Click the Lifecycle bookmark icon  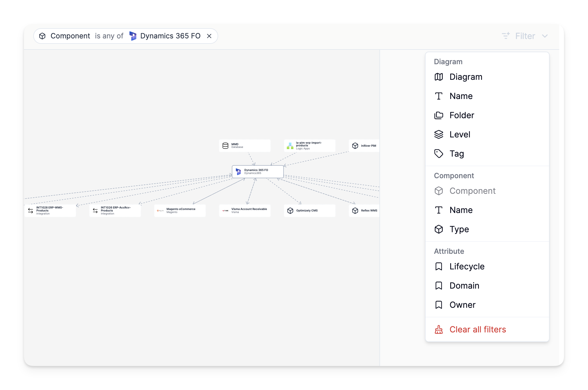coord(439,266)
